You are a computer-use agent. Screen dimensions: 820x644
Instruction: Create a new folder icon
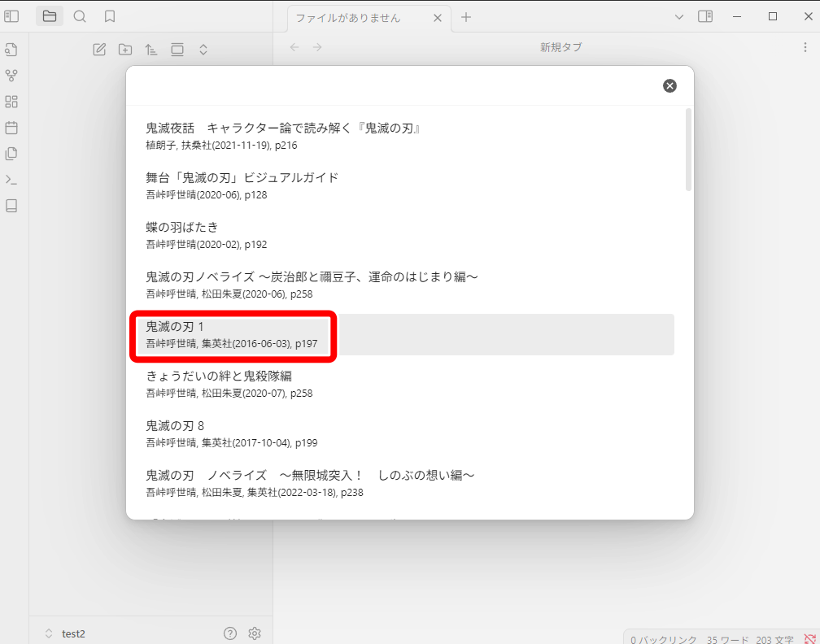125,50
